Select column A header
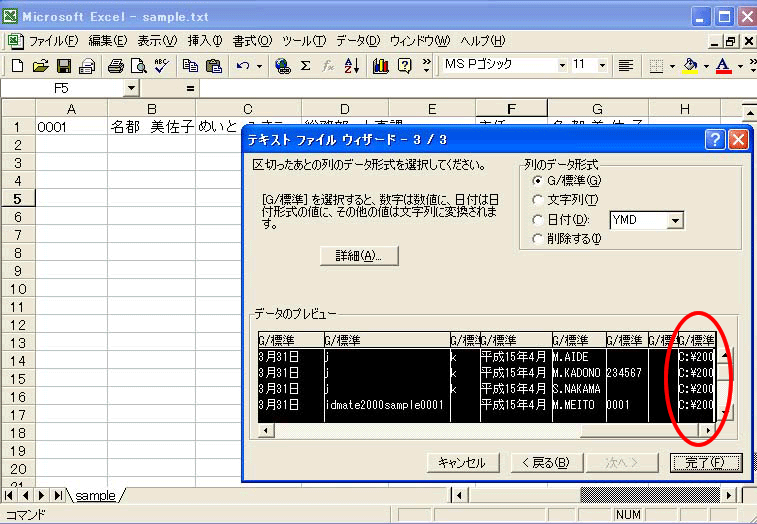 [x=71, y=109]
